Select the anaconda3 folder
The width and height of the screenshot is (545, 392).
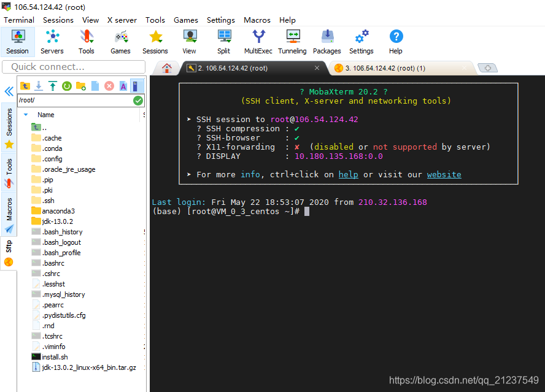click(x=53, y=211)
